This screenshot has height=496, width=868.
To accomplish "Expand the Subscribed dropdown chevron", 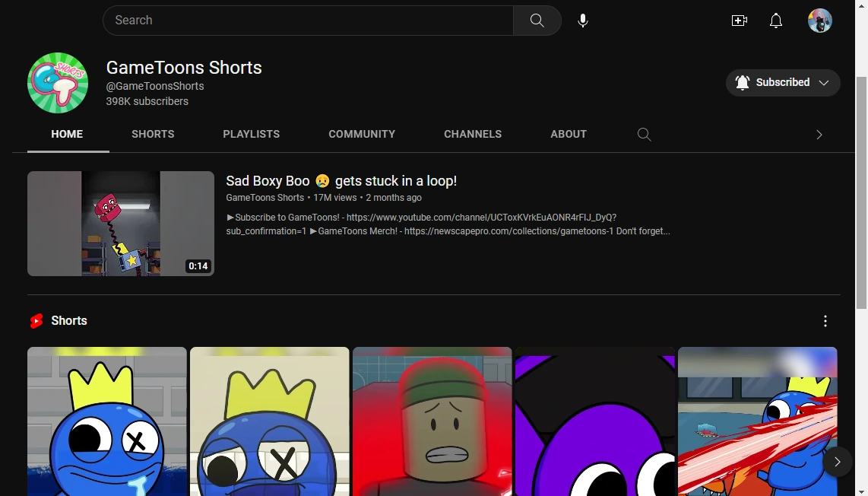I will (x=825, y=83).
